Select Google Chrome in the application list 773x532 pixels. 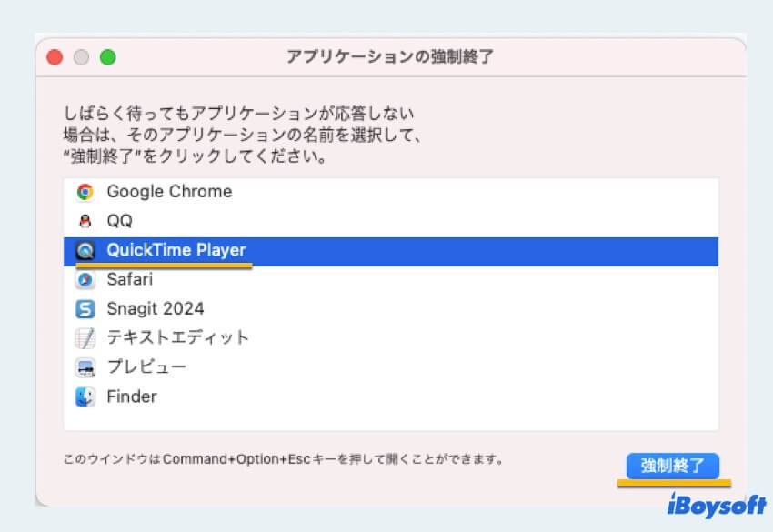[169, 192]
